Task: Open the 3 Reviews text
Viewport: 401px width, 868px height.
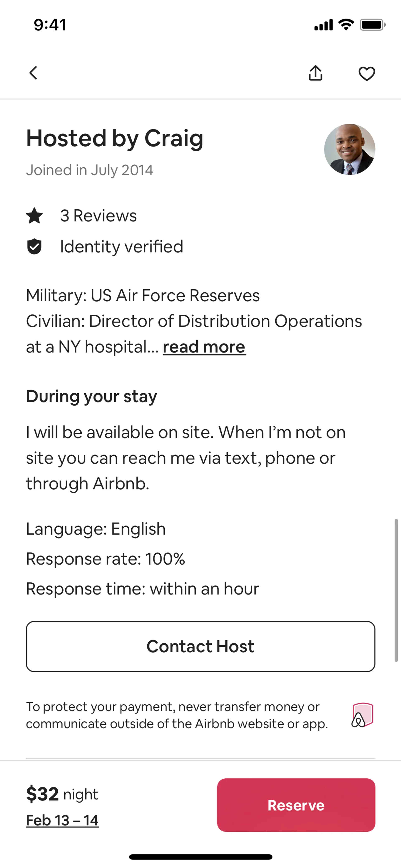Action: 98,216
